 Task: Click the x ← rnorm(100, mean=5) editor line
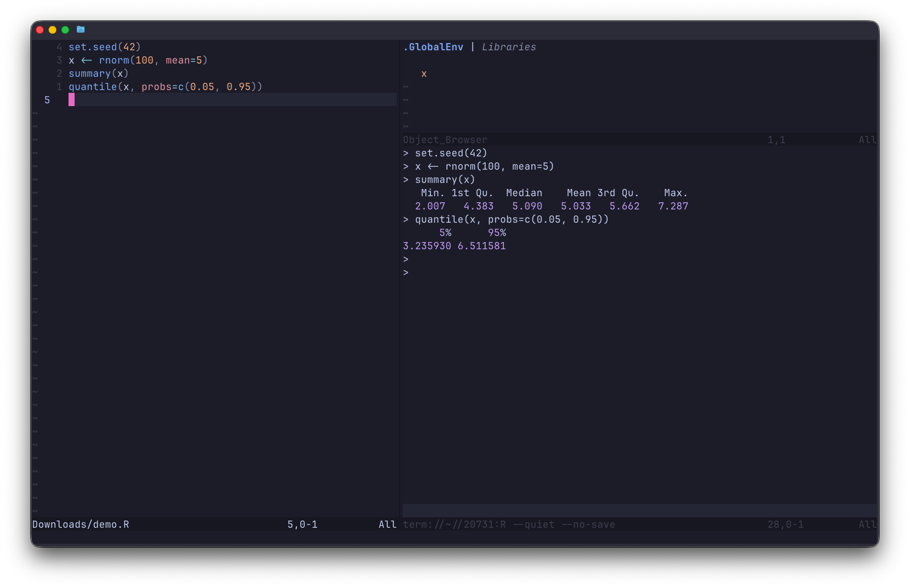[x=138, y=60]
